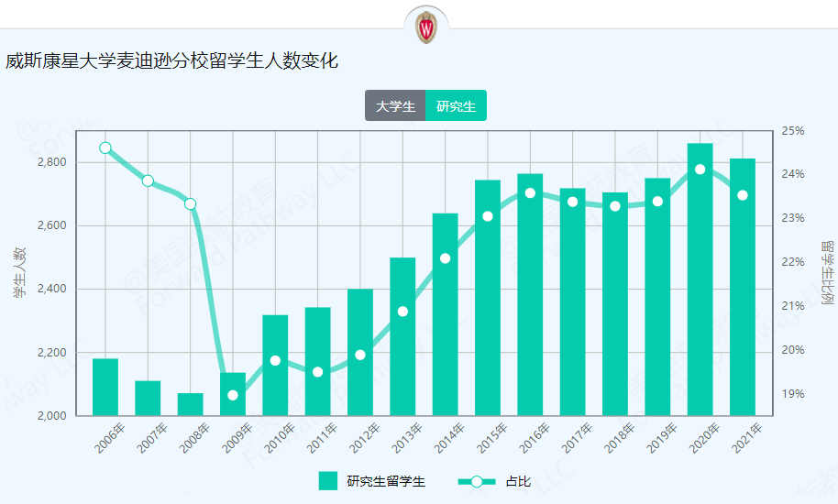Click the 2017年 percentage line point
The width and height of the screenshot is (838, 504).
pos(573,202)
